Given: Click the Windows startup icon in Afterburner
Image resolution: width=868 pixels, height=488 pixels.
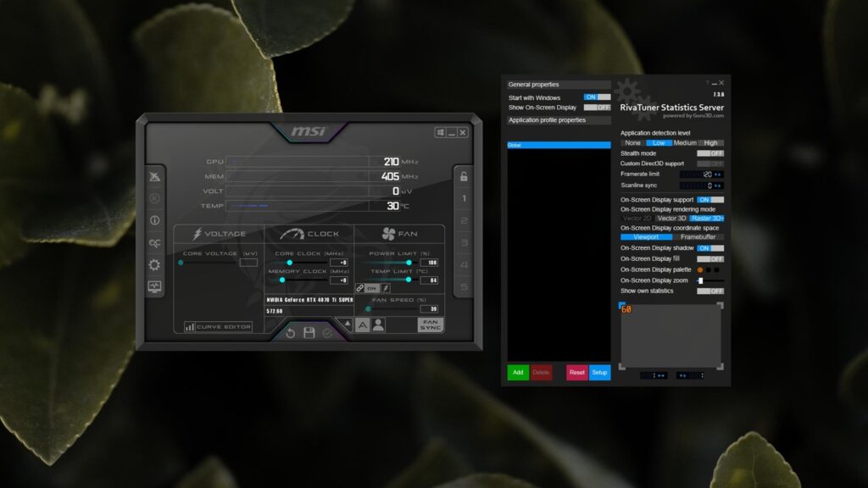Looking at the screenshot, I should coord(440,133).
